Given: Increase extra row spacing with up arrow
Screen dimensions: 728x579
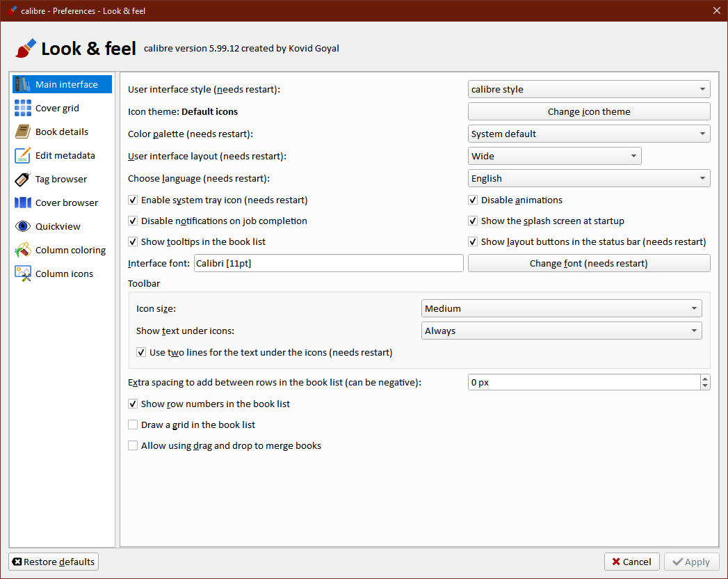Looking at the screenshot, I should (x=705, y=379).
